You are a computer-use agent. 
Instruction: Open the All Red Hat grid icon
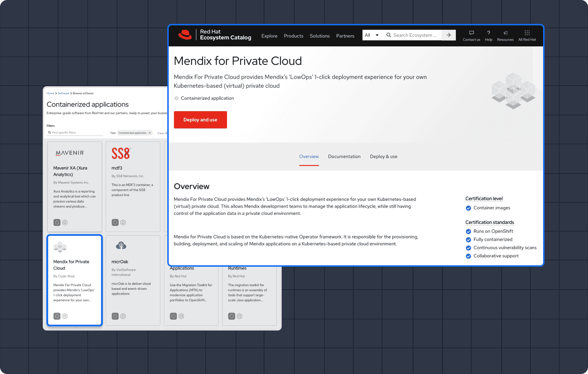click(x=527, y=33)
